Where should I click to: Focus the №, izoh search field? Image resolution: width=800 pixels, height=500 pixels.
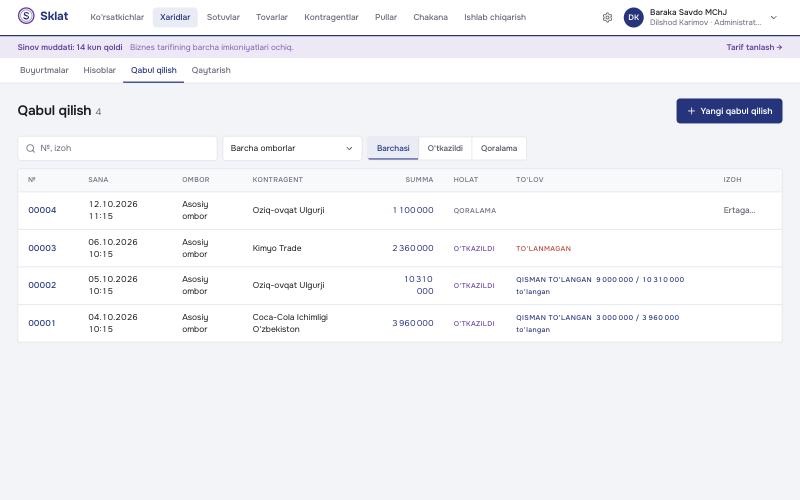[117, 148]
